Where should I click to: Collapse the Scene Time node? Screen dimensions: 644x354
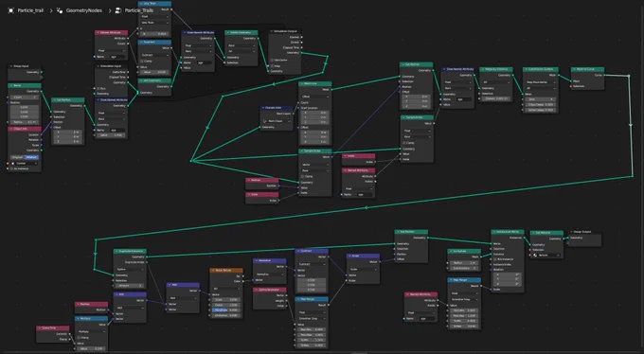coord(40,327)
